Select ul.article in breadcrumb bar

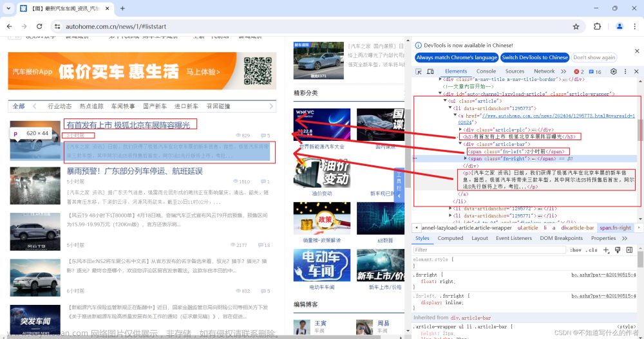[527, 228]
